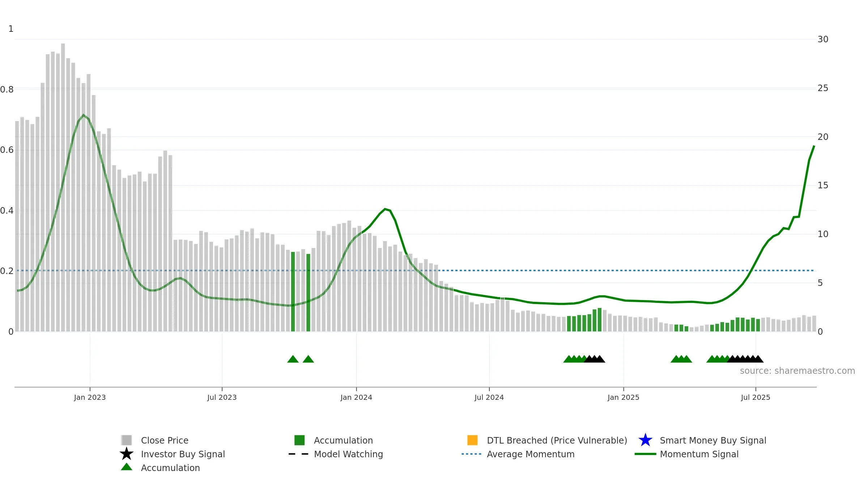Click the black Investor Buy Signal star
868x488 pixels.
tap(127, 454)
